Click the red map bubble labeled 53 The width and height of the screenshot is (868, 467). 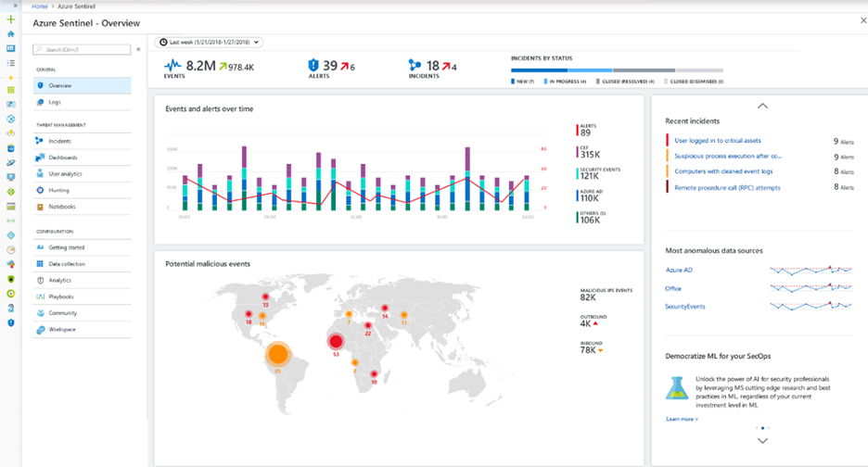336,341
